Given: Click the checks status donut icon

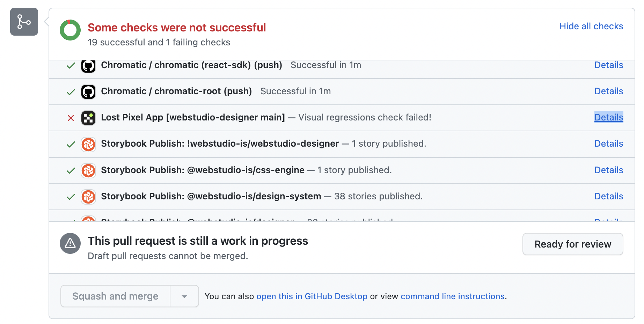Looking at the screenshot, I should click(70, 30).
